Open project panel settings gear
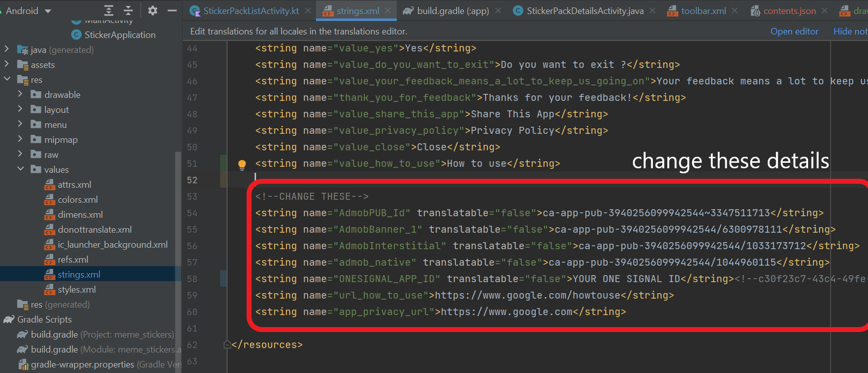Viewport: 868px width, 373px height. tap(153, 10)
